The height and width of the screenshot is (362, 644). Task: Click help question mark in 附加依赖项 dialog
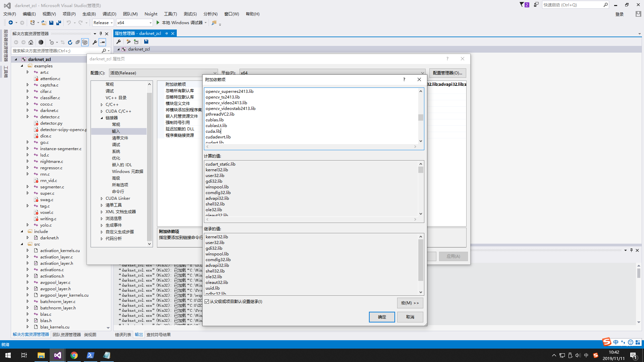tap(404, 79)
